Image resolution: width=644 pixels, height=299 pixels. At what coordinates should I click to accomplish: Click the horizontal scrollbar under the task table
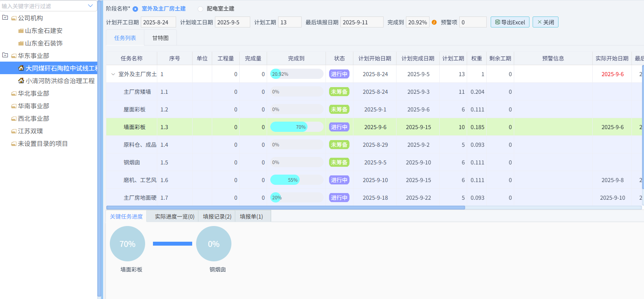click(286, 208)
